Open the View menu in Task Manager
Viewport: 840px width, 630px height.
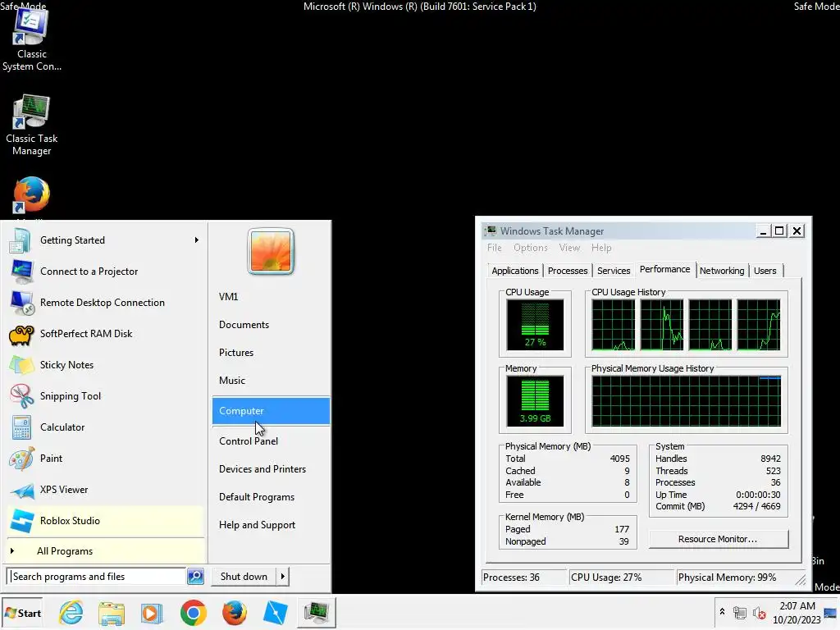[569, 248]
